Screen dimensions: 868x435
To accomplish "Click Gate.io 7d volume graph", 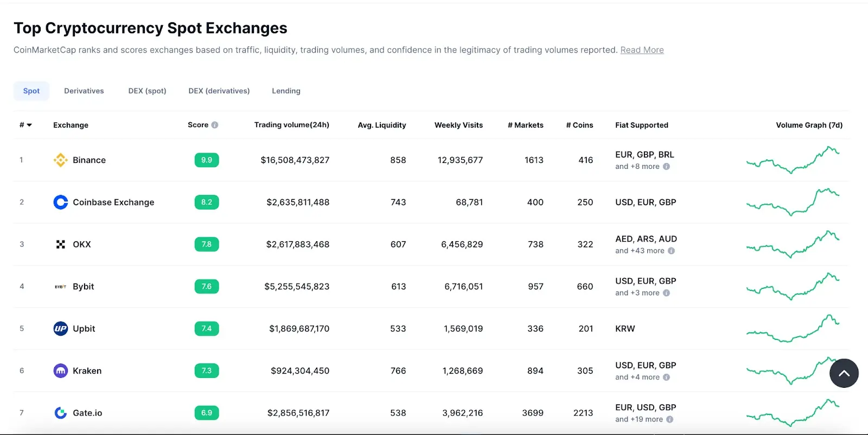I will pos(793,413).
